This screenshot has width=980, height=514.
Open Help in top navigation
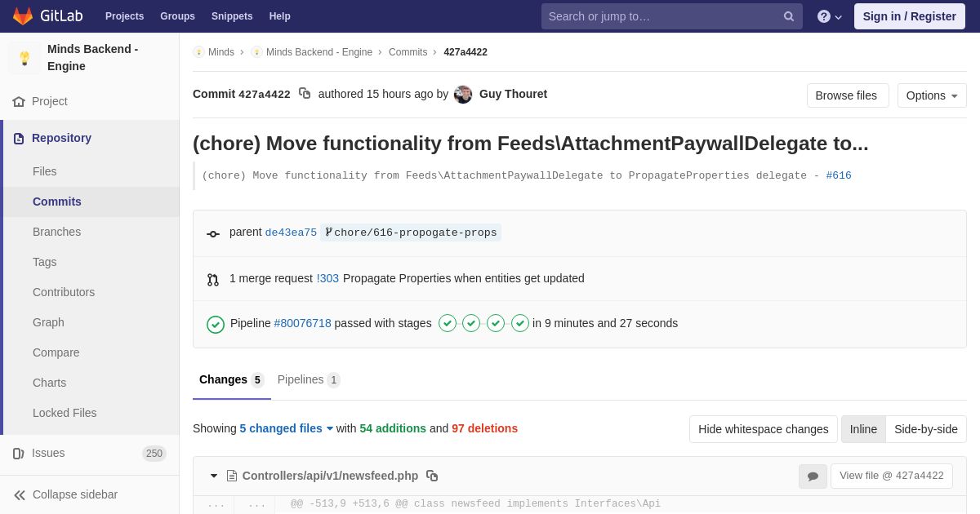point(280,16)
